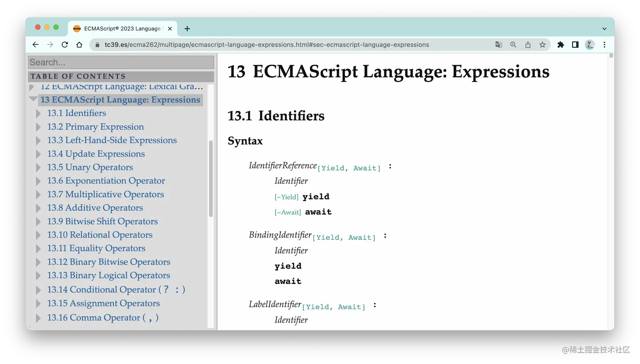
Task: Bookmark this page with the star icon
Action: tap(543, 44)
